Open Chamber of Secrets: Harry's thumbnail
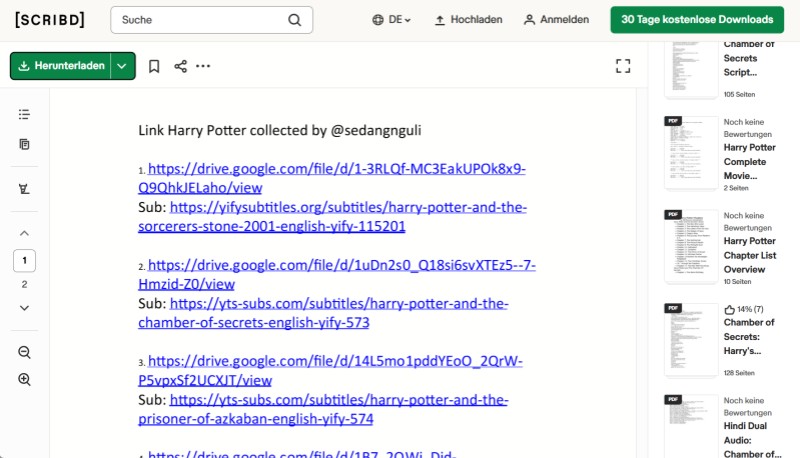 (691, 340)
